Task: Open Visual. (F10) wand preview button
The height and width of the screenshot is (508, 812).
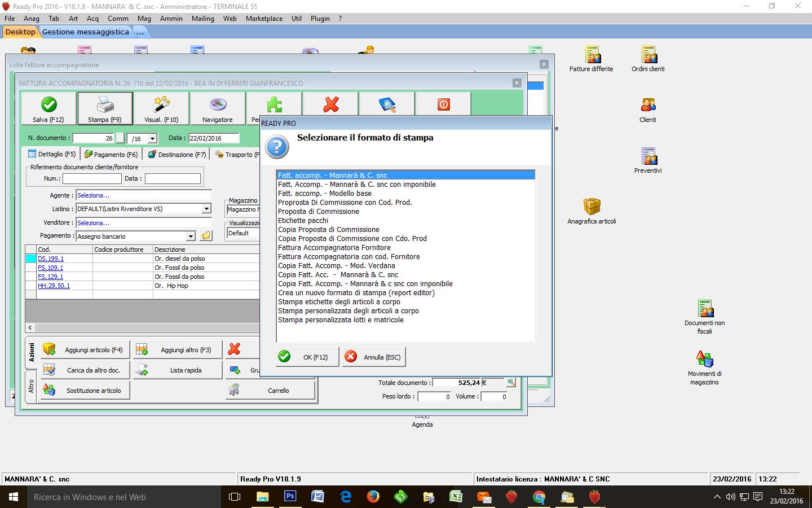Action: 161,108
